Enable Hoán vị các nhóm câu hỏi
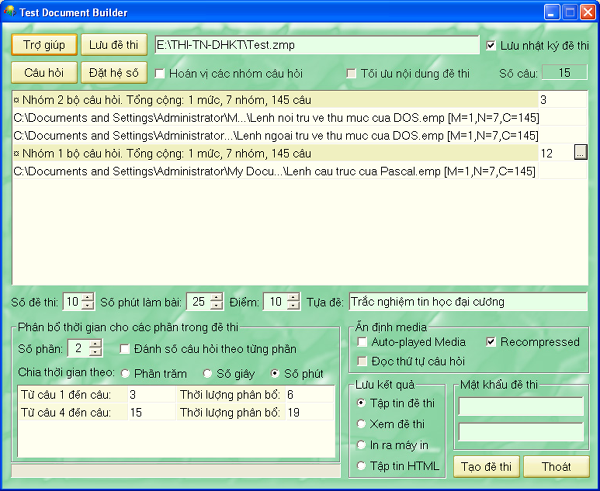 160,73
